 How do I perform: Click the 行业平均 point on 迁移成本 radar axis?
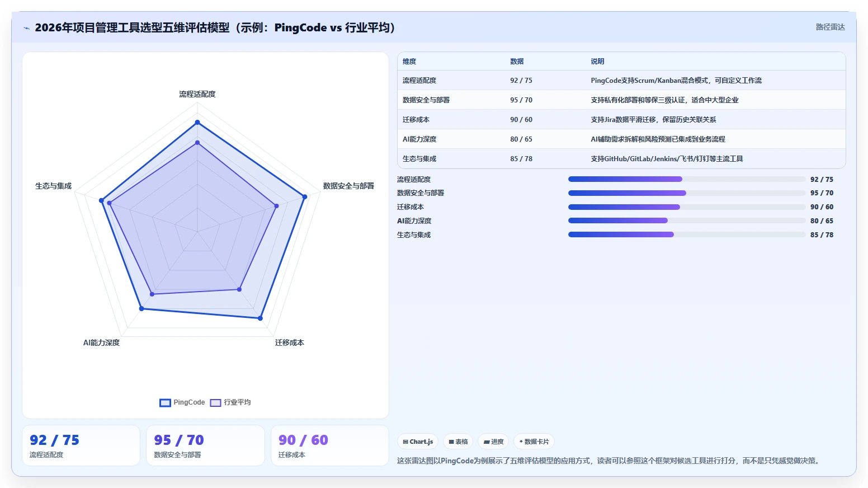(x=239, y=289)
